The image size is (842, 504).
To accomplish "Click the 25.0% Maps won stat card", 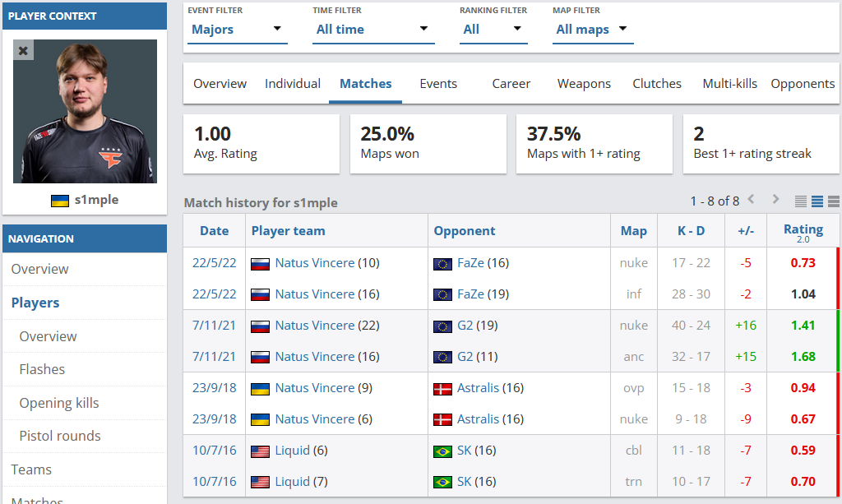I will click(428, 144).
